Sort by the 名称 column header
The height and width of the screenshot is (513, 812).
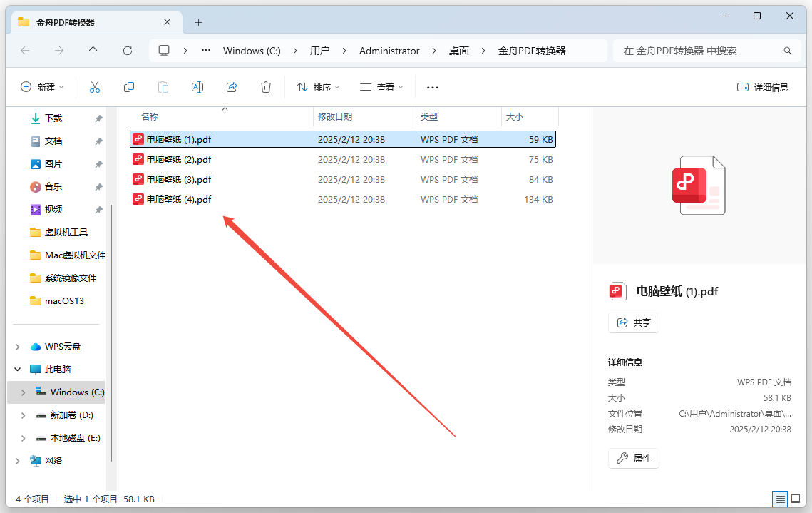point(150,117)
